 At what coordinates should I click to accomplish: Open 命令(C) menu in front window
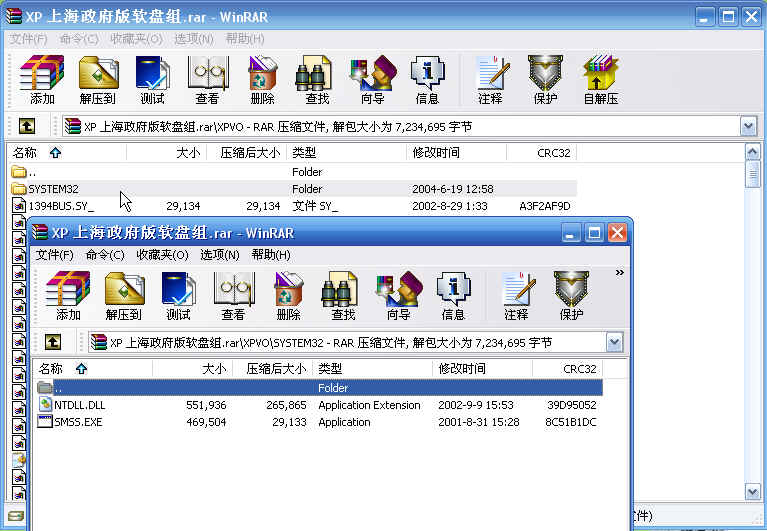pos(105,255)
